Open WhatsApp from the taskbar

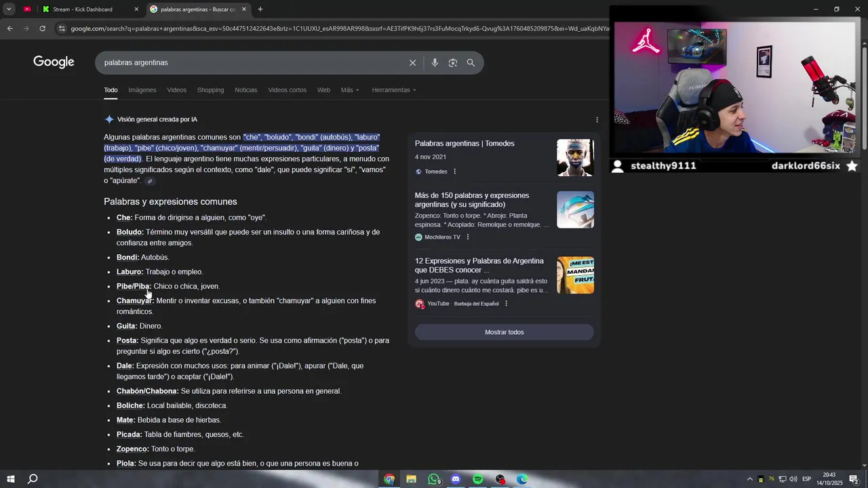point(434,479)
